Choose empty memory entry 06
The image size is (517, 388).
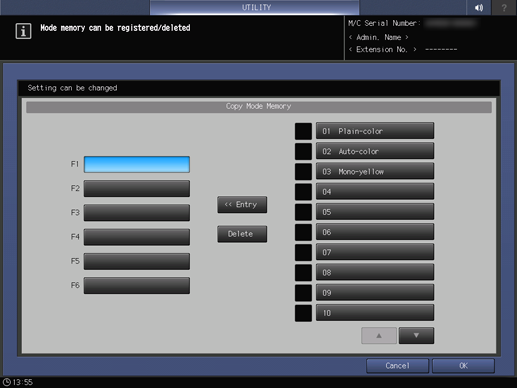click(375, 232)
